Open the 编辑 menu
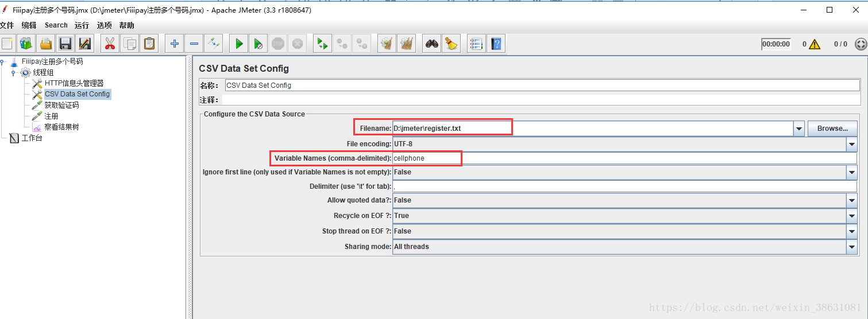This screenshot has height=319, width=868. [x=29, y=25]
